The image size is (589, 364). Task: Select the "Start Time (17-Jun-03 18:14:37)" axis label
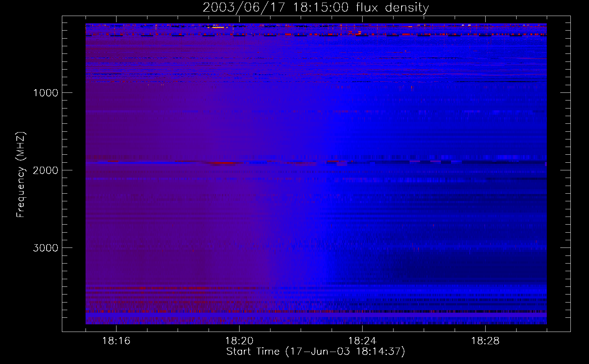(x=316, y=352)
